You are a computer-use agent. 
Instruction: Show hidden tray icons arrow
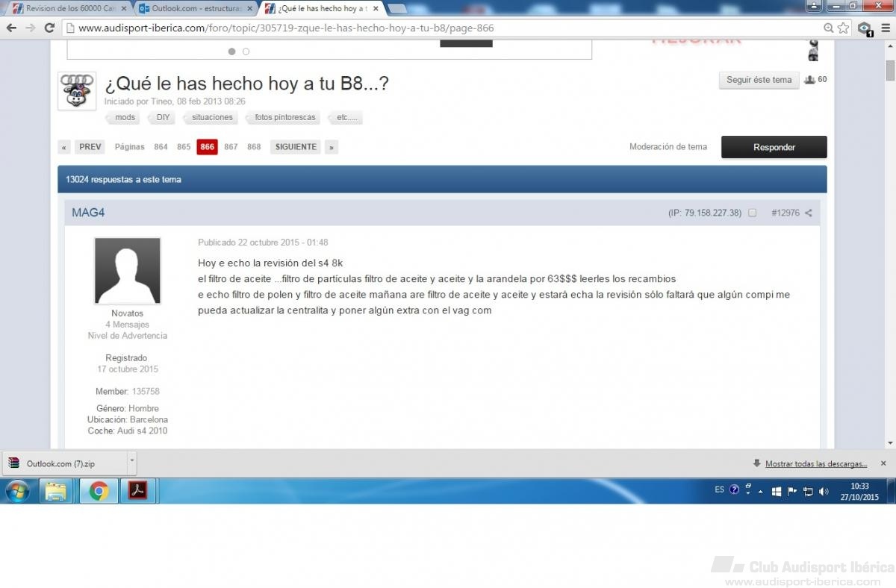pyautogui.click(x=761, y=492)
